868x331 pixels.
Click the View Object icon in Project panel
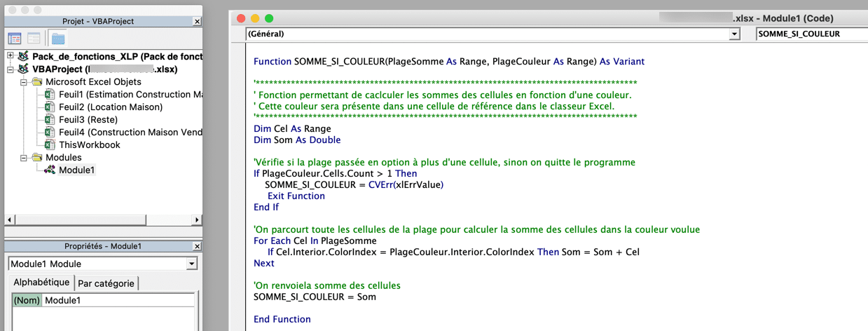(34, 39)
